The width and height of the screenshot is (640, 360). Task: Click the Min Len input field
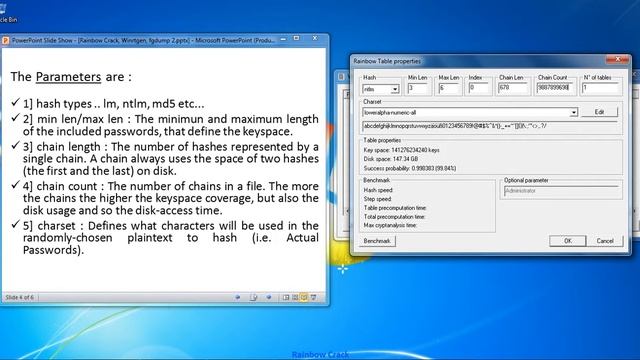pos(418,88)
